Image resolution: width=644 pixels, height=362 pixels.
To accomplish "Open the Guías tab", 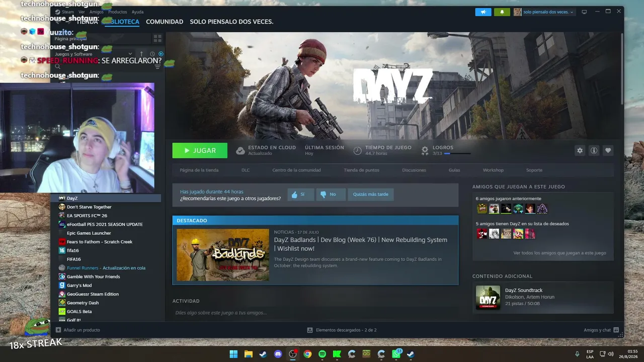I will click(x=454, y=170).
